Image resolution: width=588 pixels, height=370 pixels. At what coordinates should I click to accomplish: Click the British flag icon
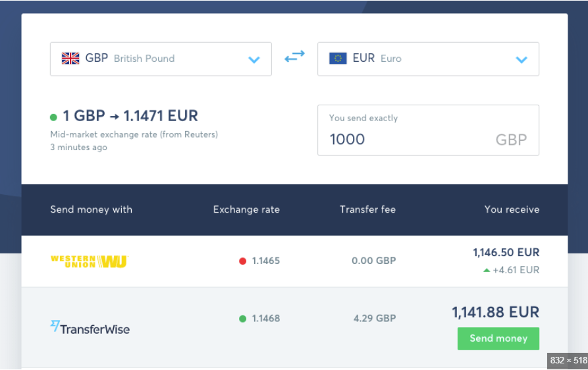tap(70, 59)
